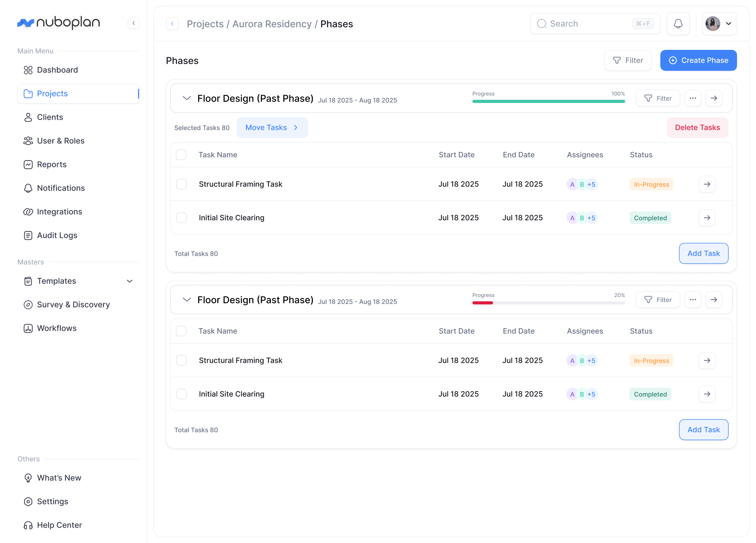Open the user profile avatar dropdown
The height and width of the screenshot is (543, 756).
[719, 24]
